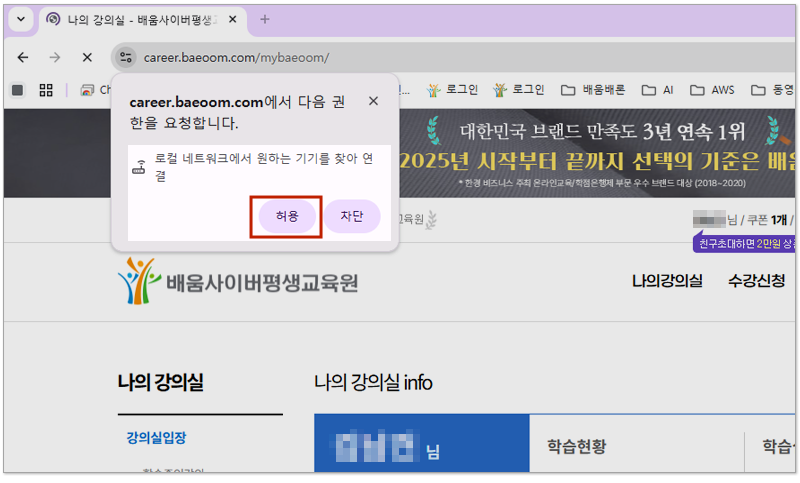Expand the tab search dropdown arrow
The height and width of the screenshot is (483, 800).
click(21, 19)
